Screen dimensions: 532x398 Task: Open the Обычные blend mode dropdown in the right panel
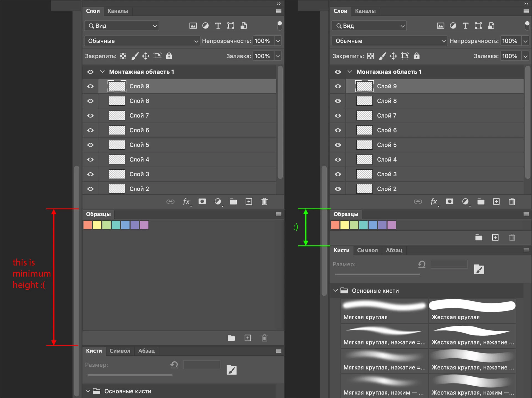pyautogui.click(x=389, y=41)
